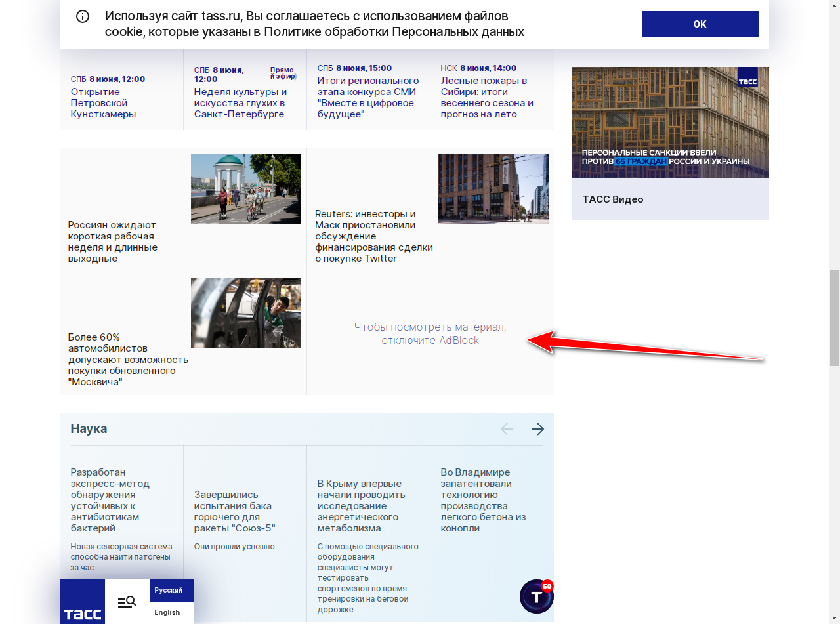Click the grayed-out left arrow in Наука section
The width and height of the screenshot is (840, 624).
coord(506,428)
